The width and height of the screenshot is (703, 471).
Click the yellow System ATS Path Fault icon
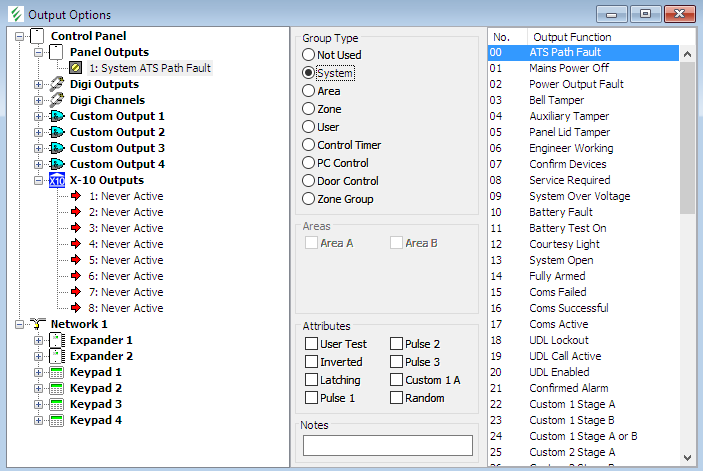coord(75,68)
